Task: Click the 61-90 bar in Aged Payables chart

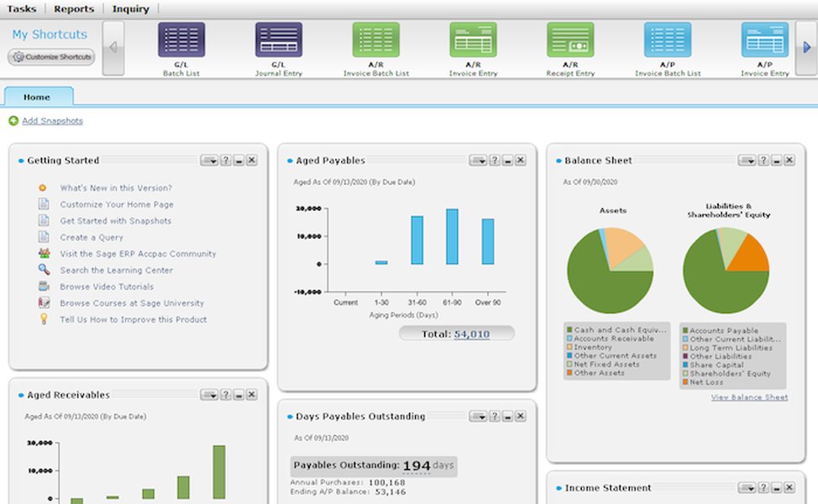Action: [453, 236]
